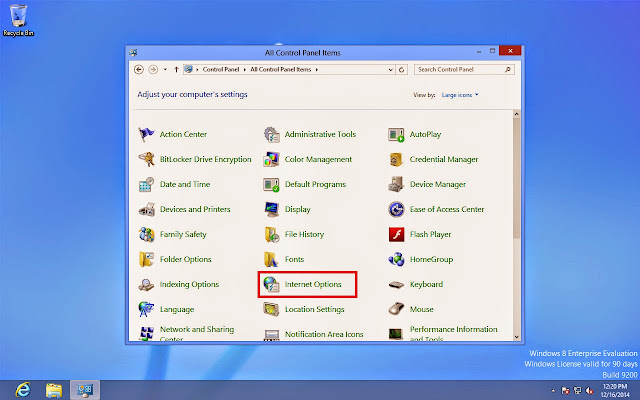The width and height of the screenshot is (640, 400).
Task: Open the AutoPlay icon
Action: pyautogui.click(x=396, y=134)
